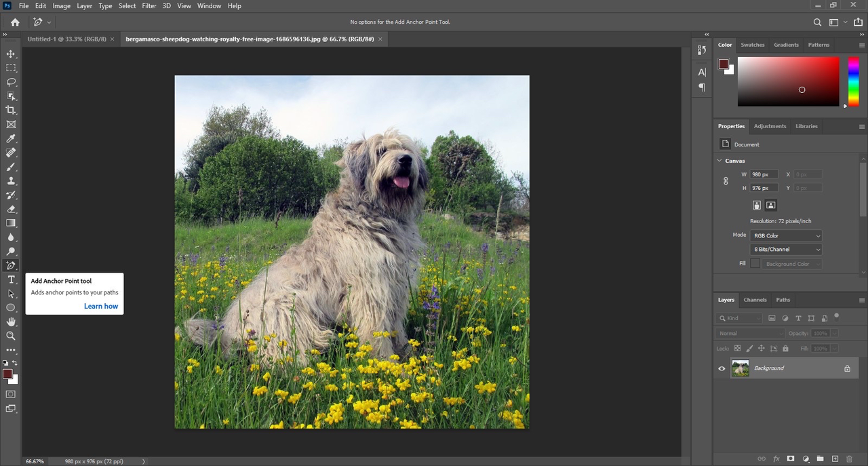Create a new layer
This screenshot has width=868, height=466.
(835, 459)
